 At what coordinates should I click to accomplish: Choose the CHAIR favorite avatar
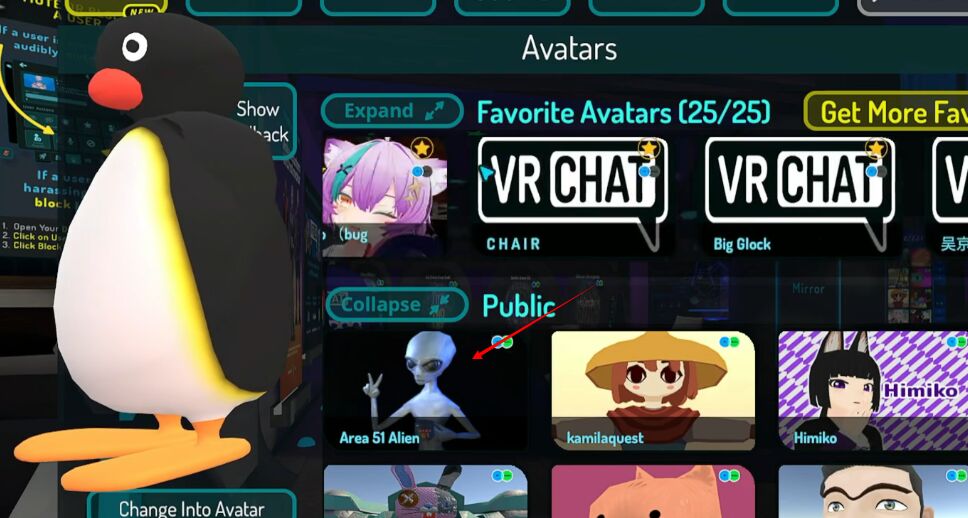click(572, 196)
